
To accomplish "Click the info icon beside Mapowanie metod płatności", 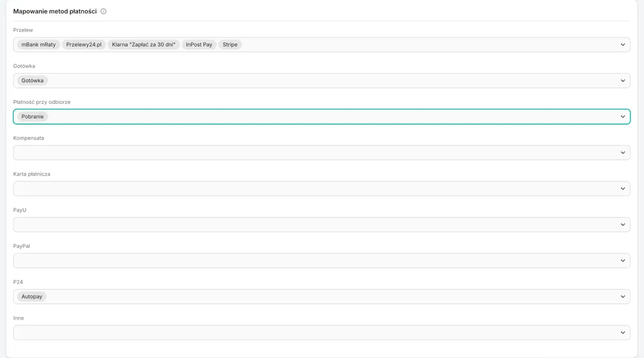I will pos(103,11).
